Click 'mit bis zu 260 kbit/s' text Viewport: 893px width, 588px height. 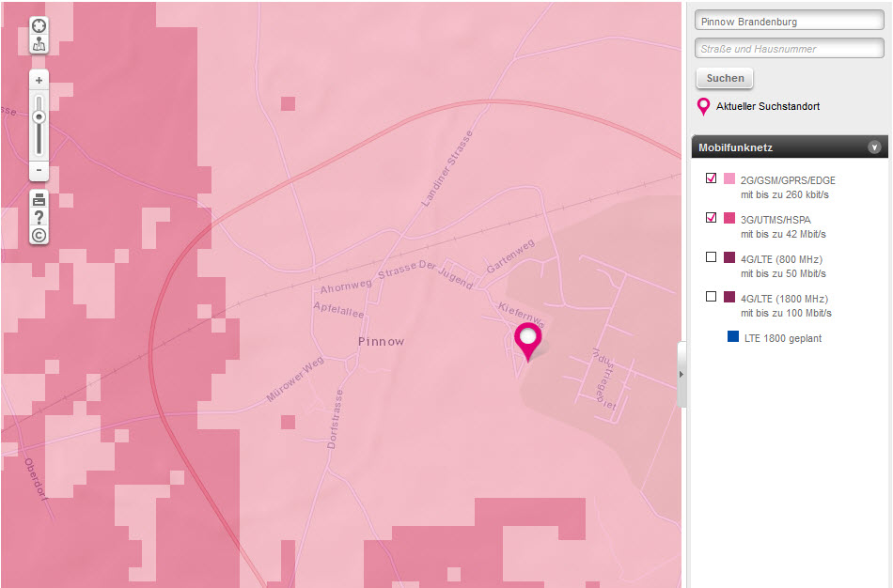pyautogui.click(x=784, y=194)
